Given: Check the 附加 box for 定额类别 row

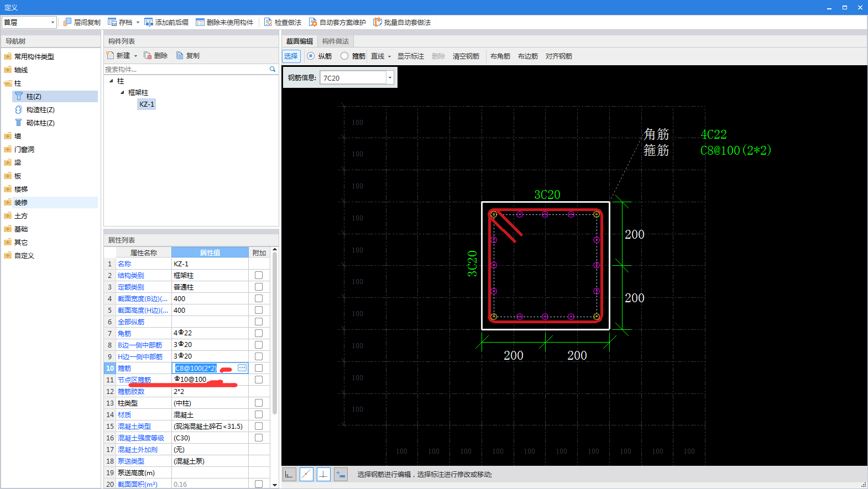Looking at the screenshot, I should click(x=259, y=287).
